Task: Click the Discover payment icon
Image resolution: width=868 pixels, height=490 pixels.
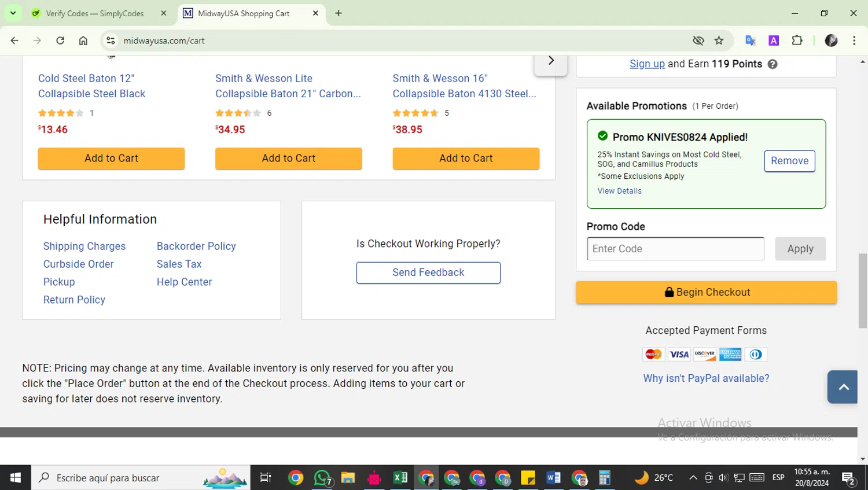Action: pos(705,355)
